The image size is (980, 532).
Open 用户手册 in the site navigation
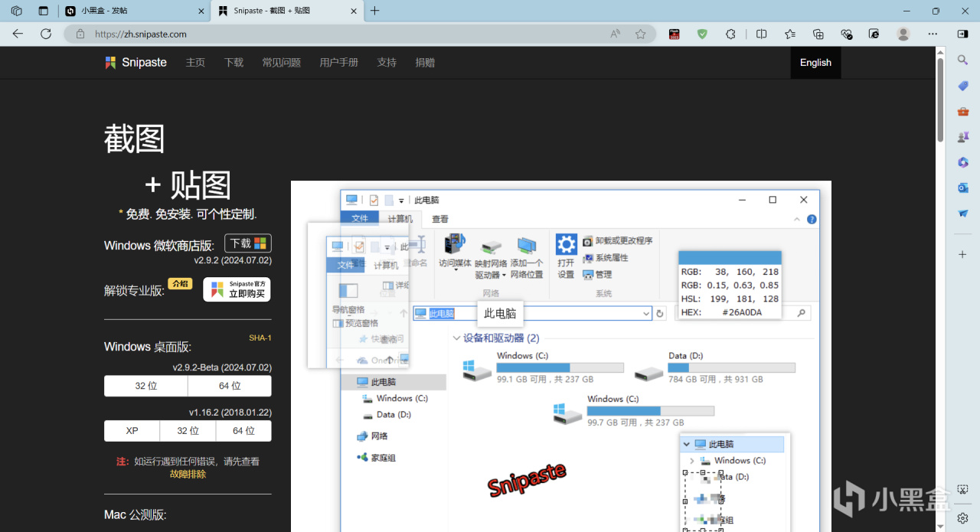pos(338,63)
